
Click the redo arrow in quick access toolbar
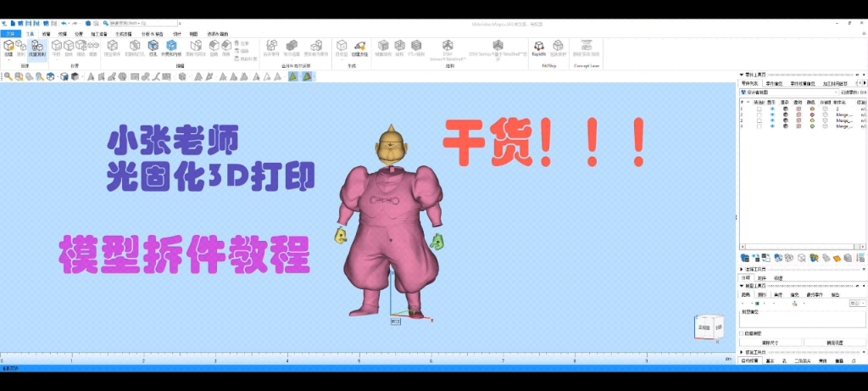(75, 23)
